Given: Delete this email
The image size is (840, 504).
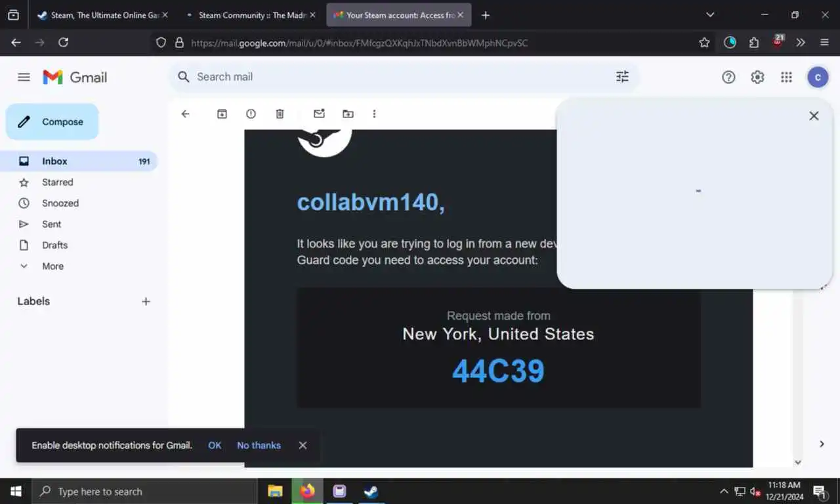Looking at the screenshot, I should [280, 114].
